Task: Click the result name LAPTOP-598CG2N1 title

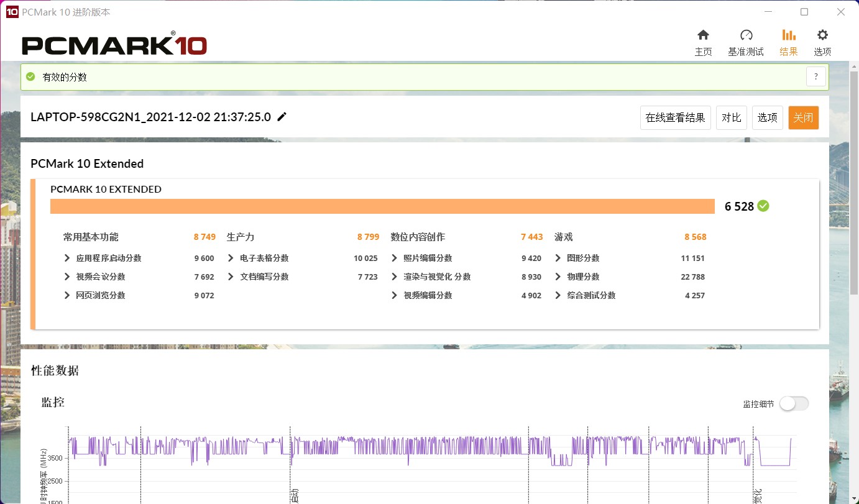Action: [x=151, y=117]
